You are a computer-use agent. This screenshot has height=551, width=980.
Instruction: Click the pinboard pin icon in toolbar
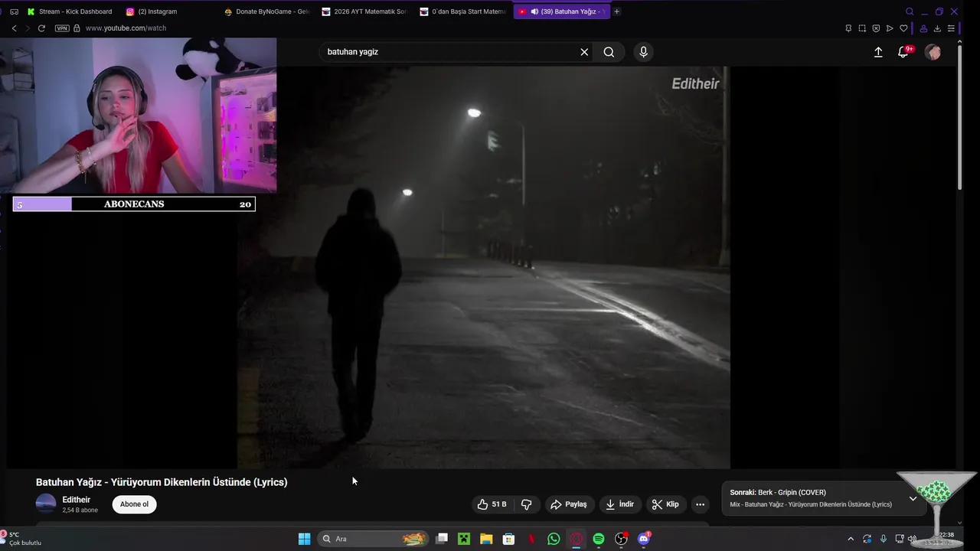[x=848, y=28]
